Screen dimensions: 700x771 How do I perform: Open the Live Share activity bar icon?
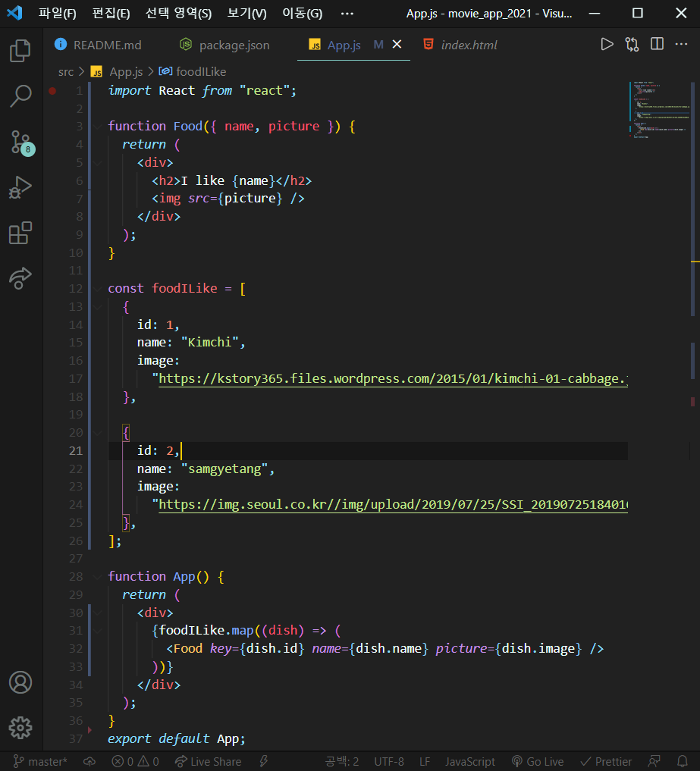pos(20,278)
